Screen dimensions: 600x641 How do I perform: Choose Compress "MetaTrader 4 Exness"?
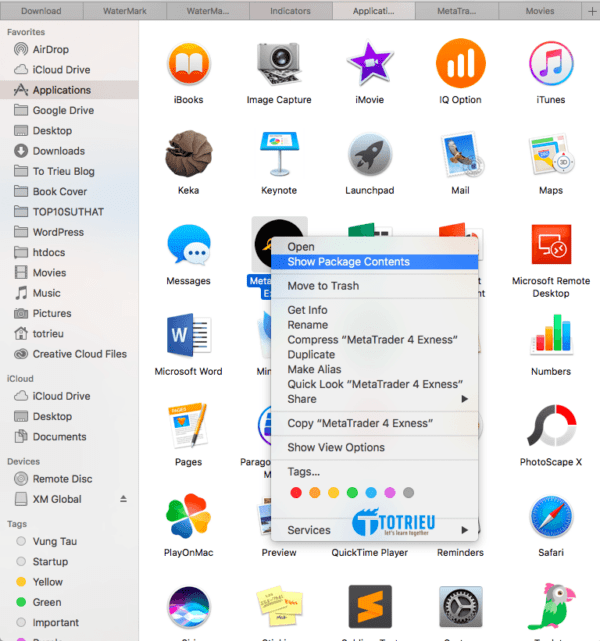point(372,340)
